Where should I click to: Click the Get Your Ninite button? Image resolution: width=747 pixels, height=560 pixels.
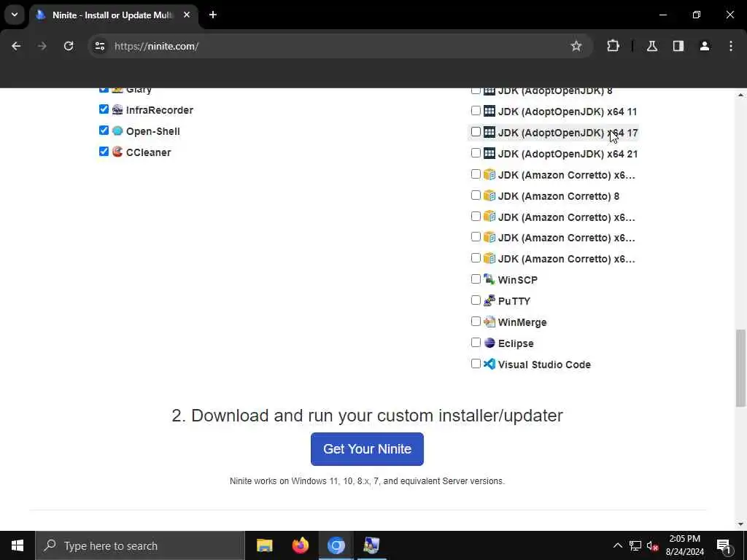367,448
